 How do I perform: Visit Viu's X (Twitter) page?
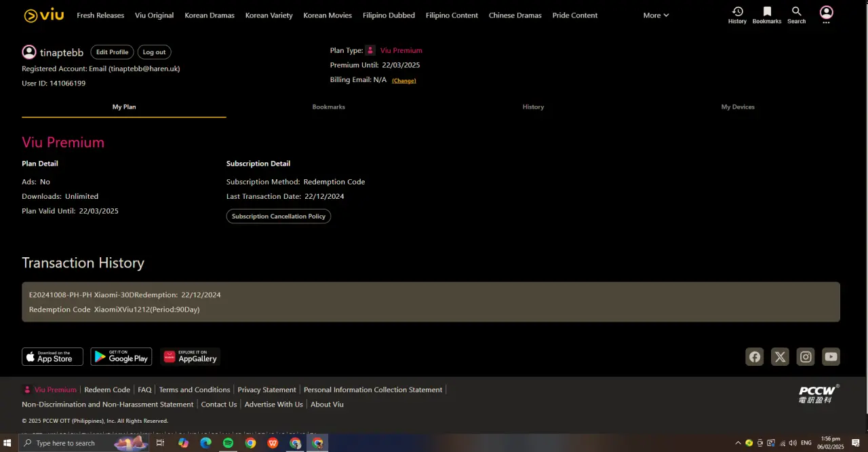781,357
